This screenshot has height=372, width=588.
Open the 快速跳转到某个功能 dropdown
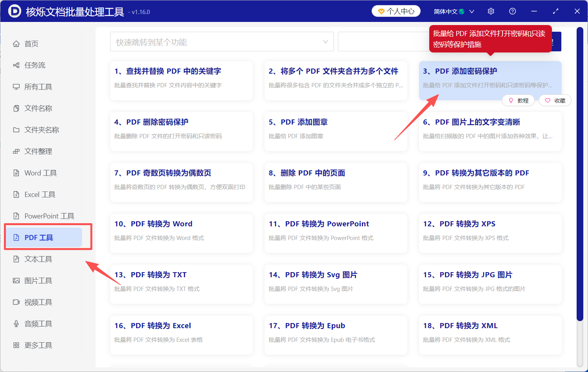pos(221,41)
